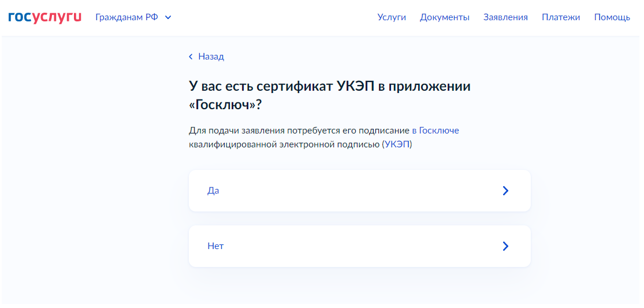Expand the Гражданам РФ dropdown chevron

pyautogui.click(x=167, y=18)
